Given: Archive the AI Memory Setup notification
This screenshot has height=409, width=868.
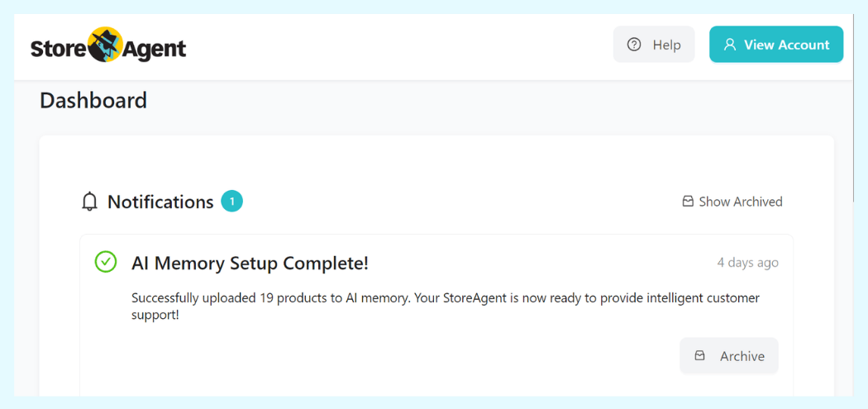Looking at the screenshot, I should (x=729, y=356).
